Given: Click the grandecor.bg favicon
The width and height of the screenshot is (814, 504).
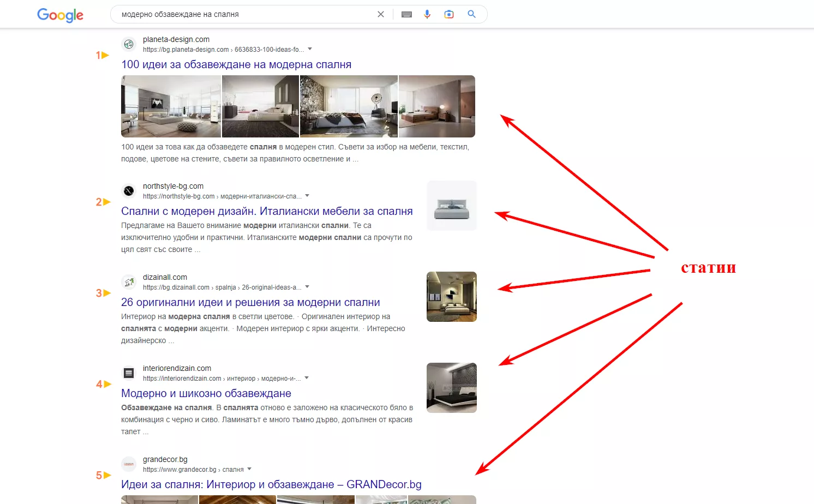Looking at the screenshot, I should point(129,464).
